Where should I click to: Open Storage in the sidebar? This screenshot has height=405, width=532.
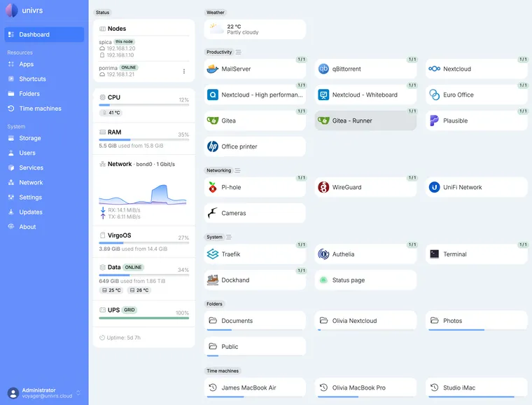(x=44, y=138)
